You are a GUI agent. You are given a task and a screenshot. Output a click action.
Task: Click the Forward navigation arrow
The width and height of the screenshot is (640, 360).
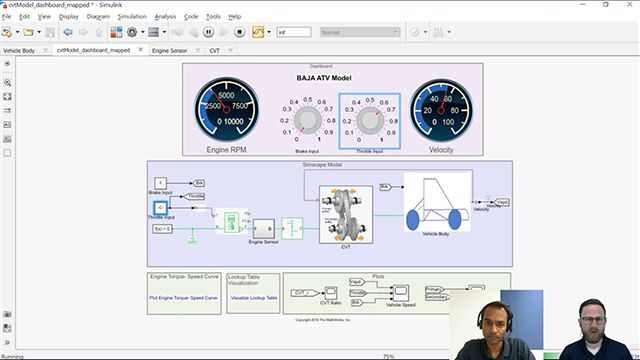pyautogui.click(x=83, y=32)
